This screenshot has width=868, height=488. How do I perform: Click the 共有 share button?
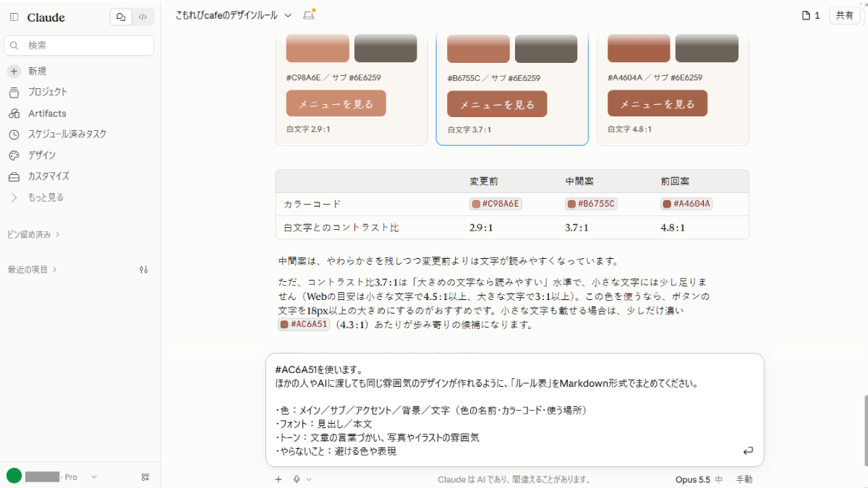coord(844,15)
